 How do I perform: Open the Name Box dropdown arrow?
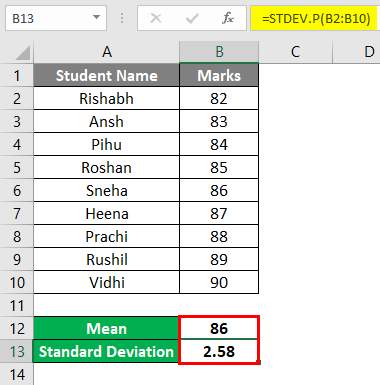click(96, 17)
